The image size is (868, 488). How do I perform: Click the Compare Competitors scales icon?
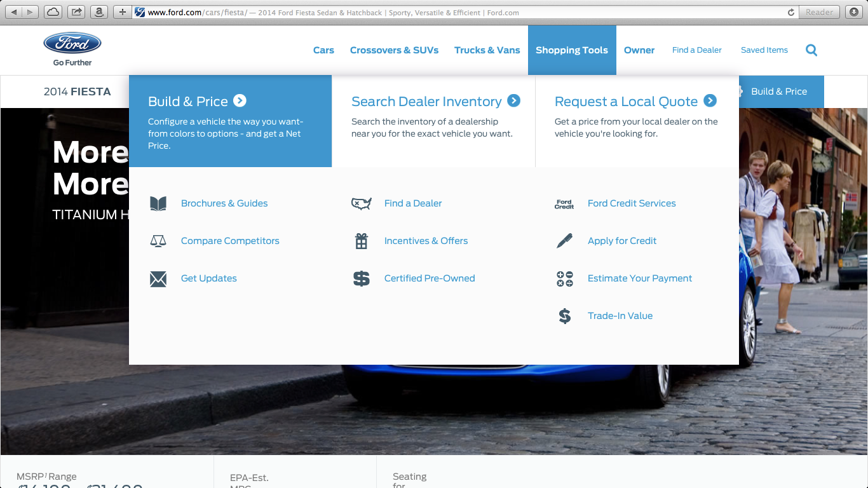(x=158, y=241)
